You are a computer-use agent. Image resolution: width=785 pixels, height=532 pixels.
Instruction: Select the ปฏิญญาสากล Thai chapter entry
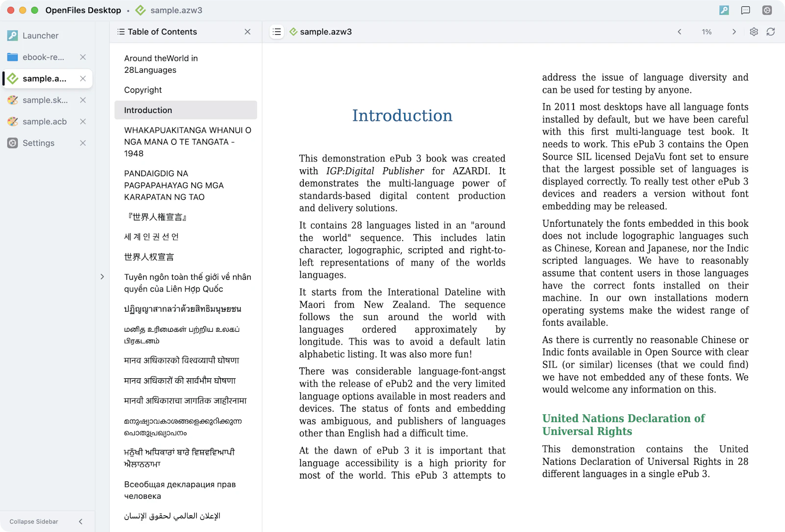pos(185,309)
